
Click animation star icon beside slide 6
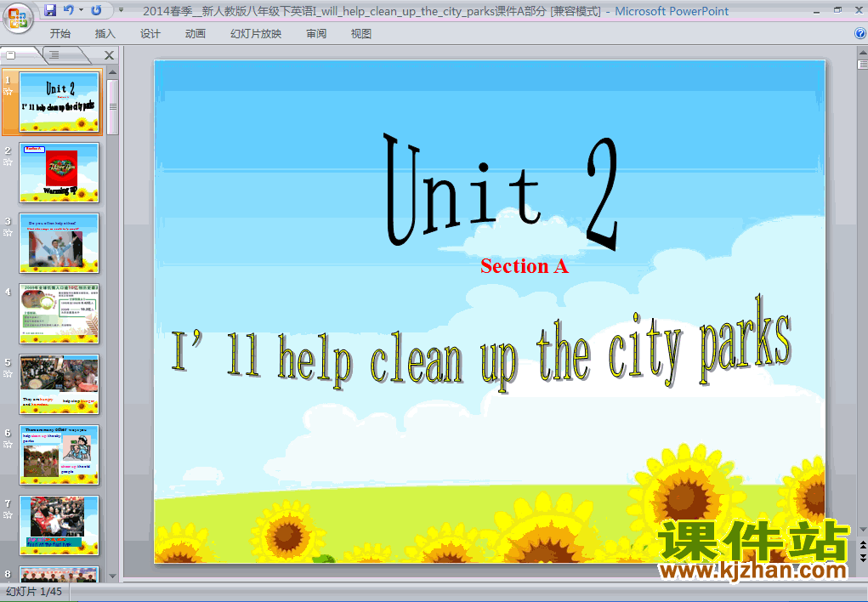pyautogui.click(x=8, y=444)
